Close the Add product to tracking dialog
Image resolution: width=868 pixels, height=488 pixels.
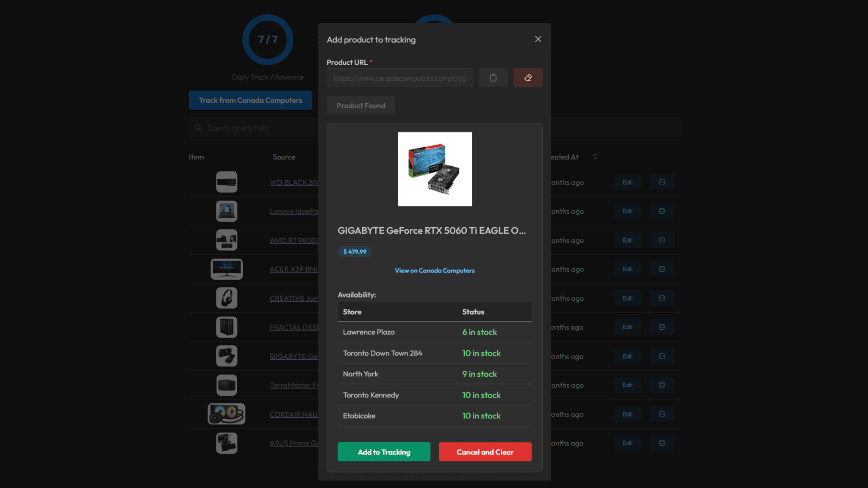538,39
